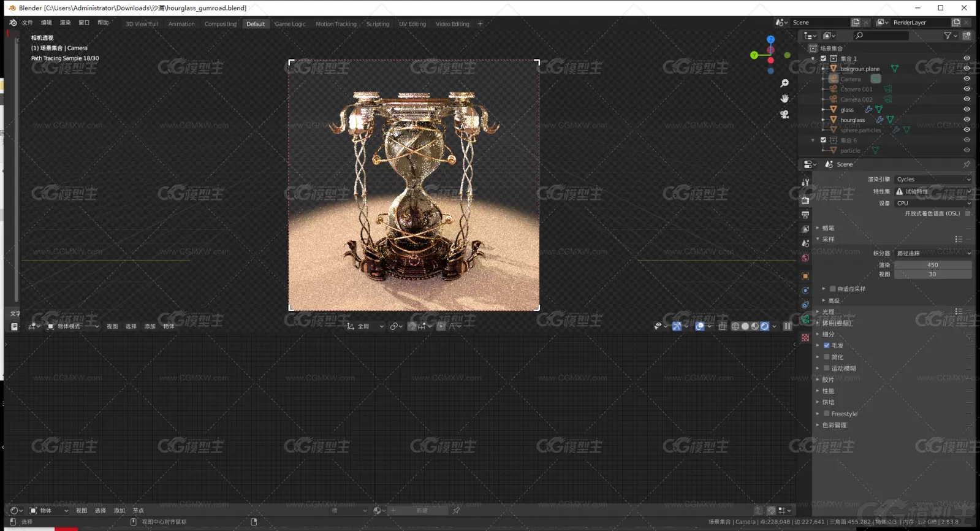The width and height of the screenshot is (980, 531).
Task: Toggle camera view with the camera icon
Action: coord(784,114)
